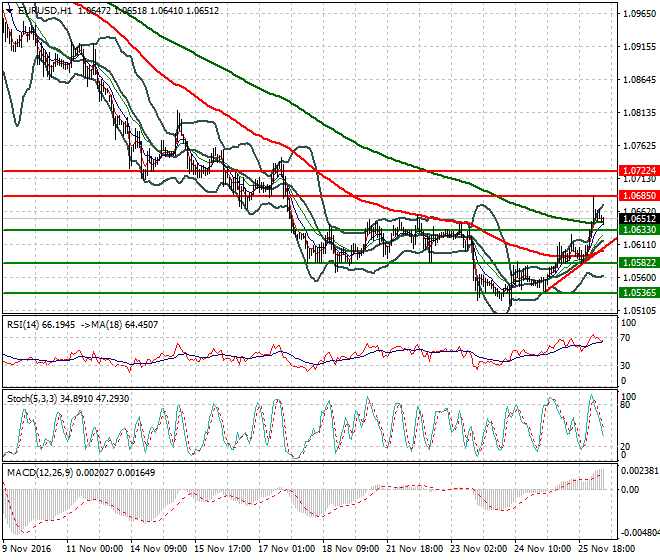Click the 1.05105 price scale value
The width and height of the screenshot is (660, 560).
(639, 310)
